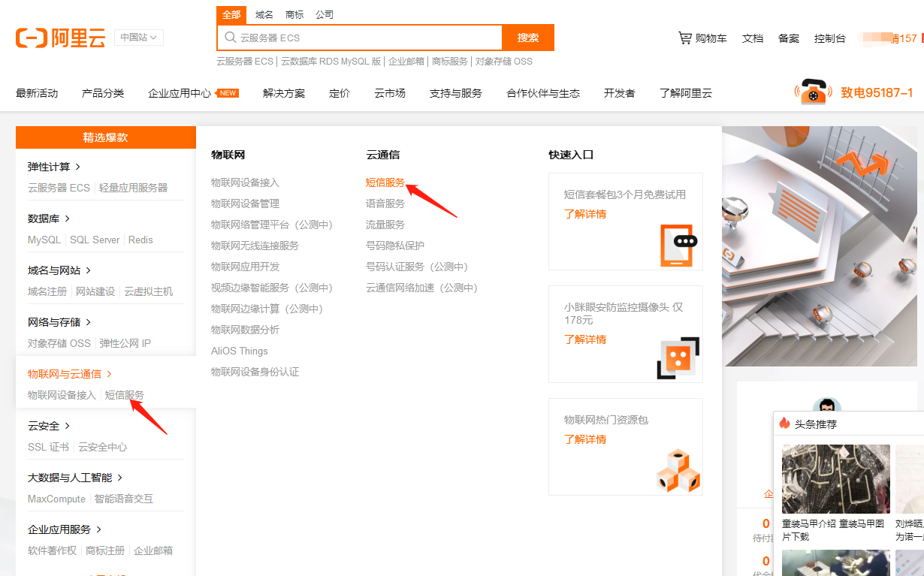This screenshot has height=576, width=924.
Task: Open the 童装马甲介绍 news thumbnail
Action: pos(836,479)
